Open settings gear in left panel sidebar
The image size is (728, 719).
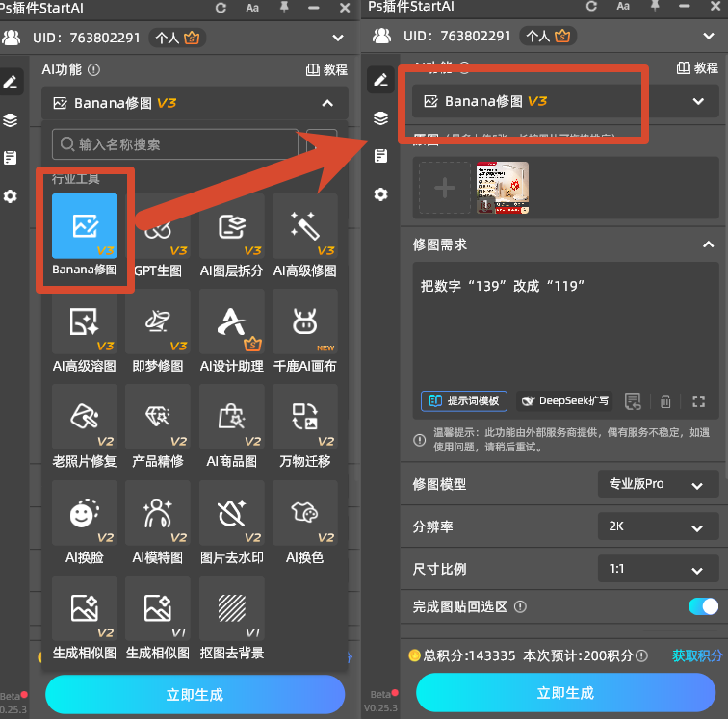(x=11, y=196)
